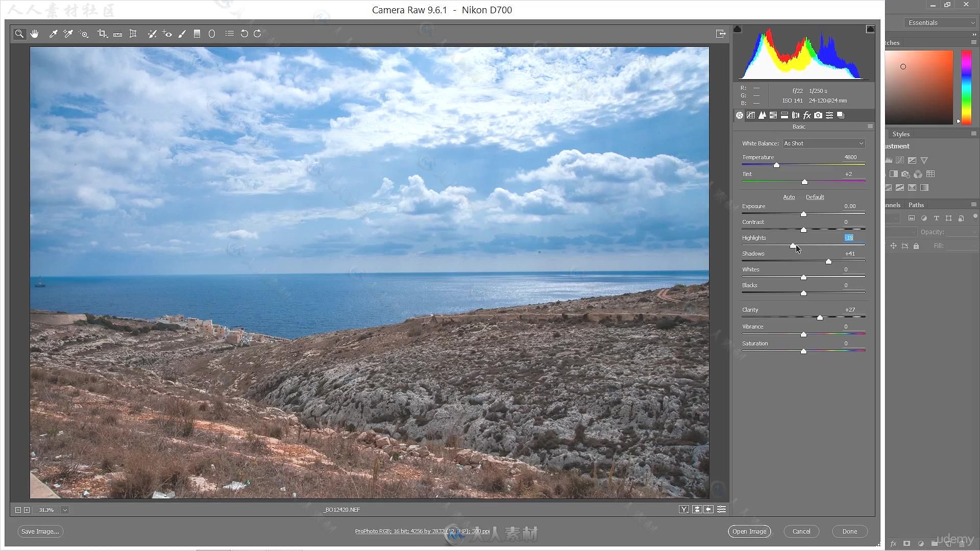Select the Red Eye Removal tool

click(167, 34)
